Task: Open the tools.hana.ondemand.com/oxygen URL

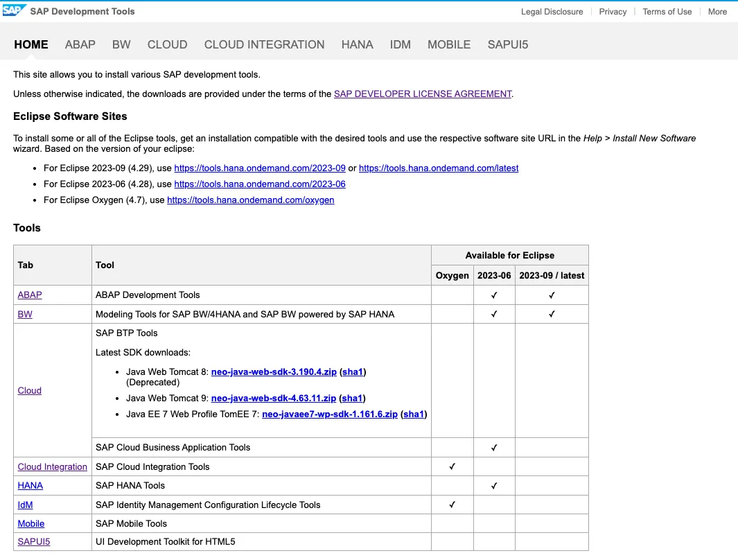Action: click(x=250, y=200)
